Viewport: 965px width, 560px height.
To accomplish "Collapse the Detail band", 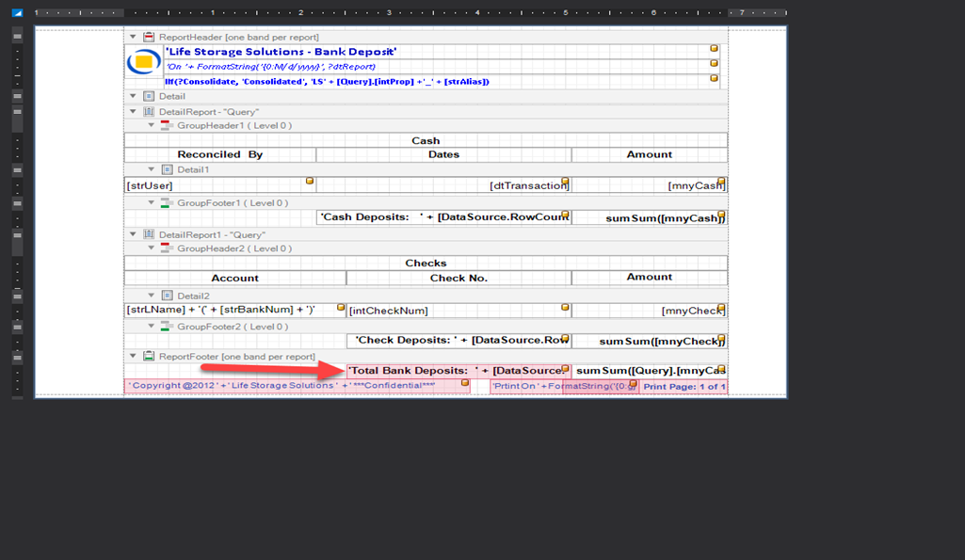I will click(133, 96).
